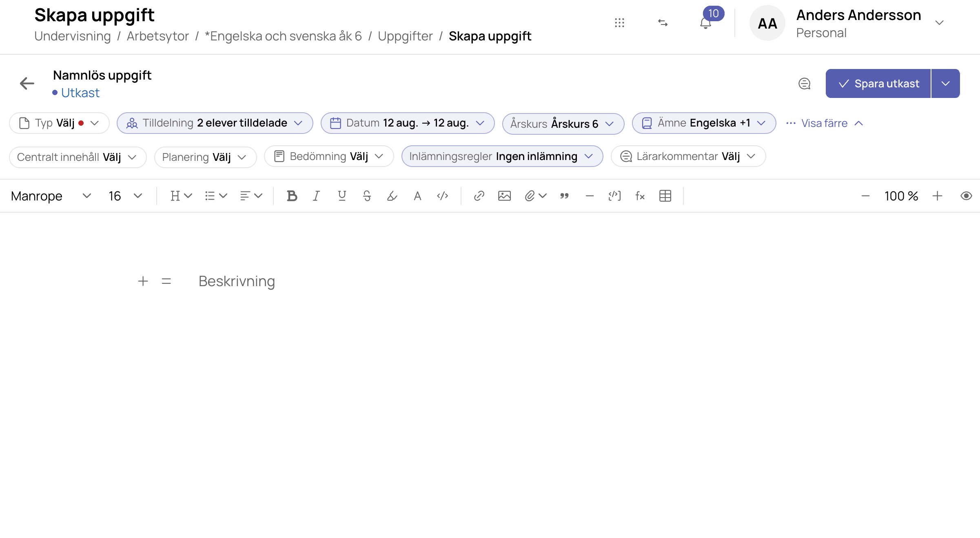The width and height of the screenshot is (980, 538).
Task: Insert a block quote
Action: click(564, 196)
